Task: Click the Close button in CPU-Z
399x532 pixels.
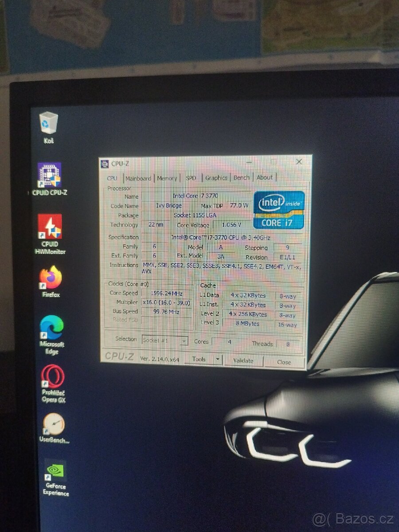Action: (284, 362)
